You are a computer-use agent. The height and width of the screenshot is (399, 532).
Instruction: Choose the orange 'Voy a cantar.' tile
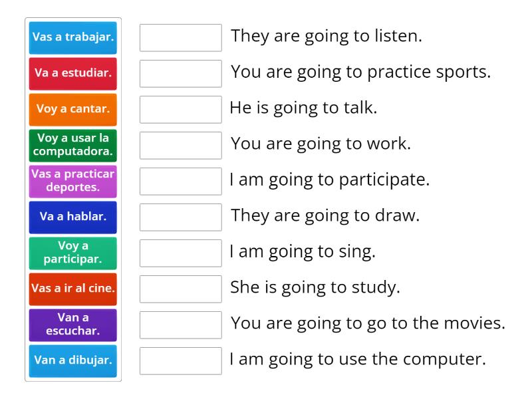tap(73, 110)
